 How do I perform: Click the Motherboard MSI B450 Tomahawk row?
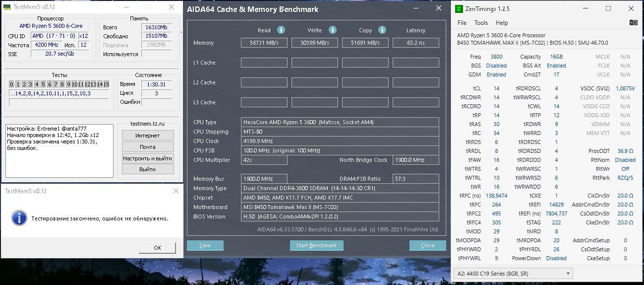[340, 207]
